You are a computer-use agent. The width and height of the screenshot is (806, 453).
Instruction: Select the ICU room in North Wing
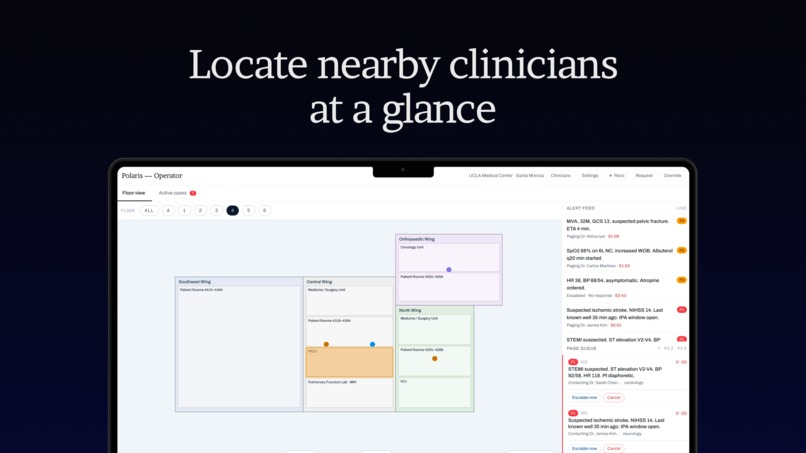[x=434, y=393]
